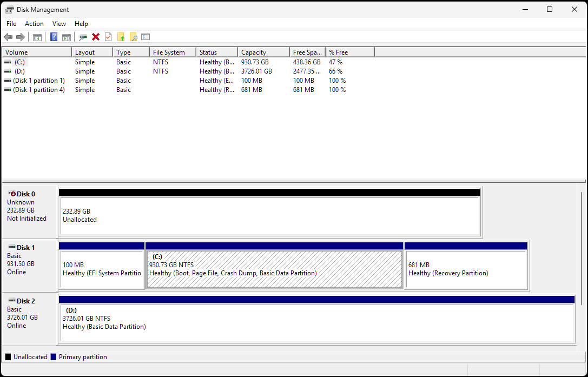Image resolution: width=588 pixels, height=377 pixels.
Task: Click the 66 % free cell
Action: tap(335, 71)
